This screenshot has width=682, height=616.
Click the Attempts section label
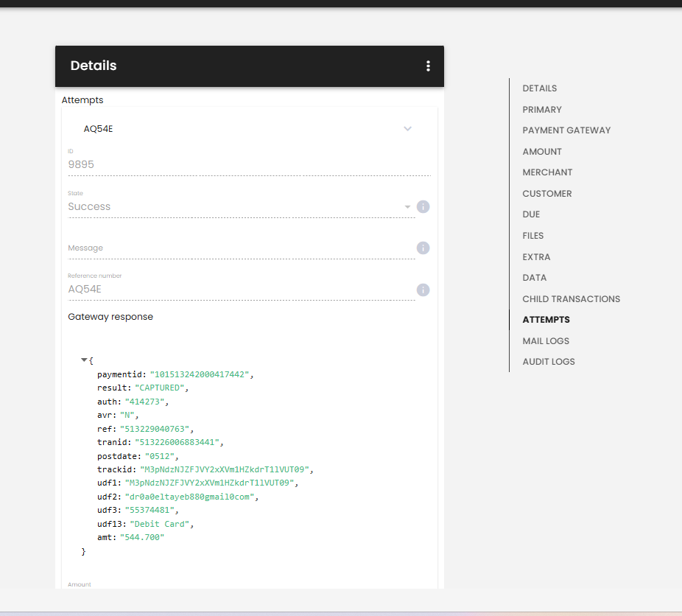[82, 100]
